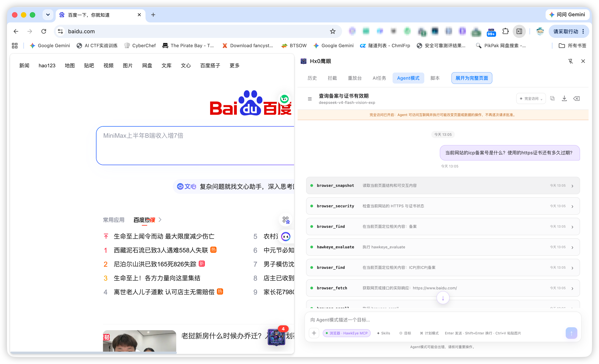Close the 百度一下 tab
This screenshot has width=599, height=364.
(x=139, y=15)
